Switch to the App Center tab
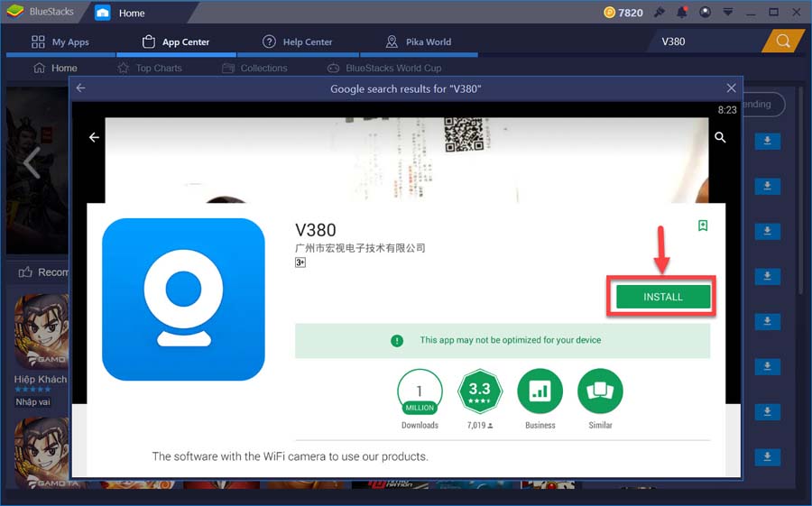 pyautogui.click(x=176, y=42)
